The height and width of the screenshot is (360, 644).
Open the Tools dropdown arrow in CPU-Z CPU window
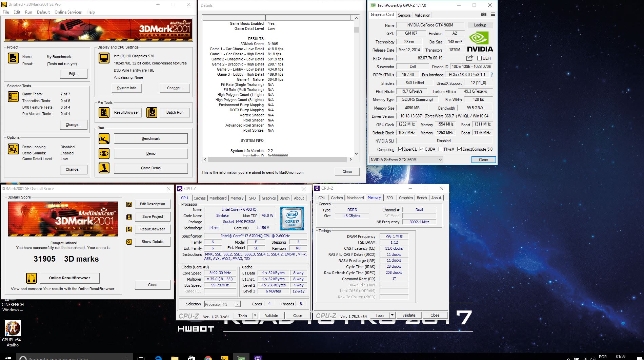[255, 315]
